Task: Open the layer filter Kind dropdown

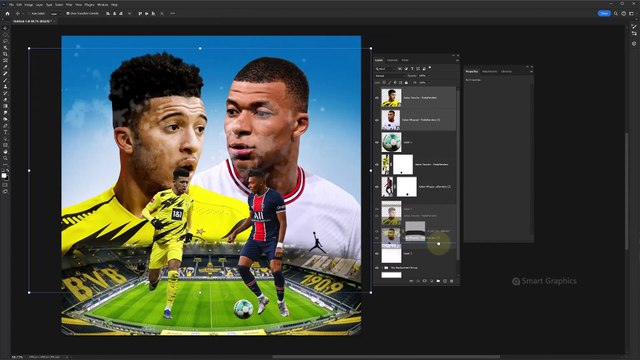Action: (x=385, y=69)
